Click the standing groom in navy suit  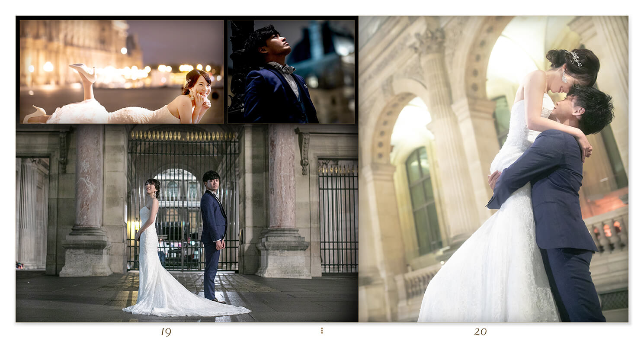(x=214, y=234)
